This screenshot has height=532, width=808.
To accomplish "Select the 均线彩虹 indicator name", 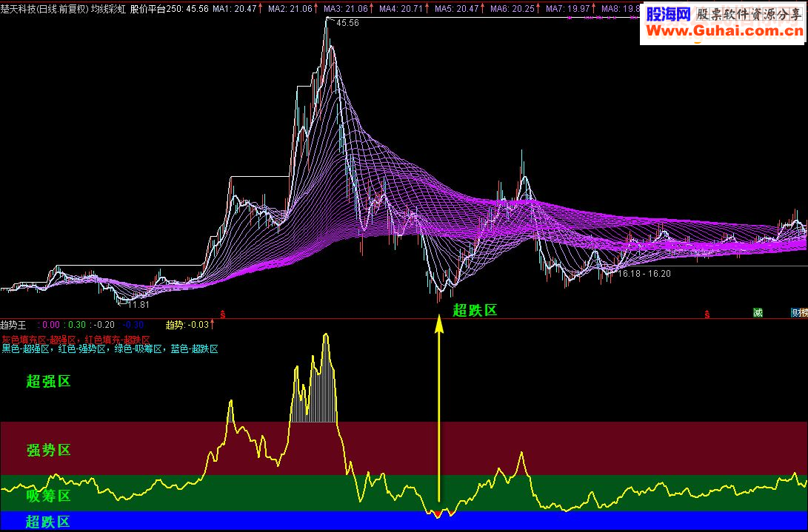I will pos(110,9).
